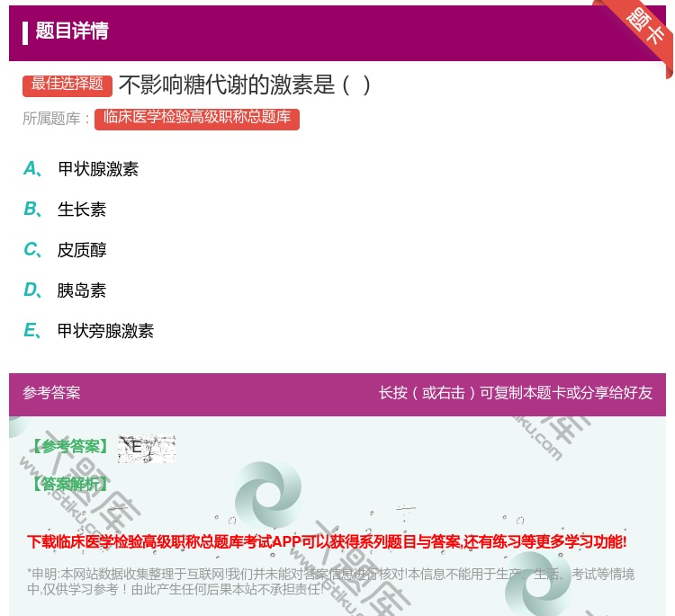Viewport: 675px width, 616px height.
Task: Click the red 下载…考试APP promotion text
Action: point(327,541)
